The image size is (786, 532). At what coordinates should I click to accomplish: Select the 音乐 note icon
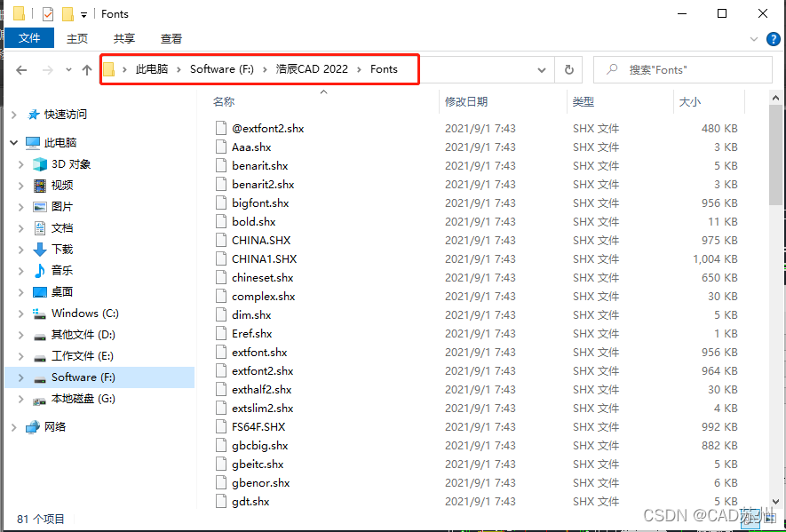click(40, 271)
